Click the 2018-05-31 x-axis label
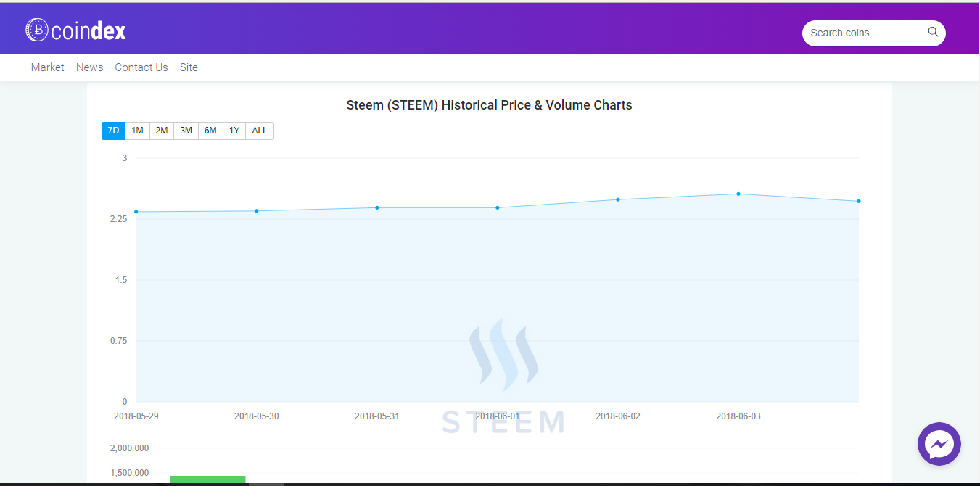The width and height of the screenshot is (980, 486). click(377, 416)
